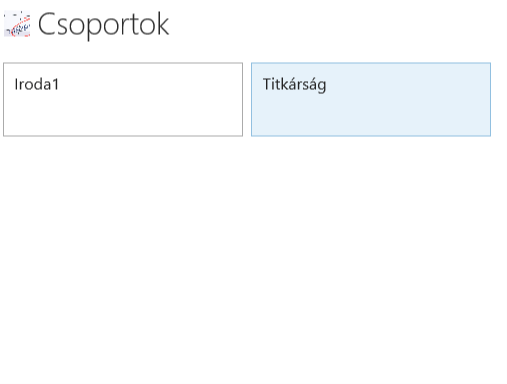
Task: Choose the highlighted blue Titkárság tile
Action: (371, 99)
